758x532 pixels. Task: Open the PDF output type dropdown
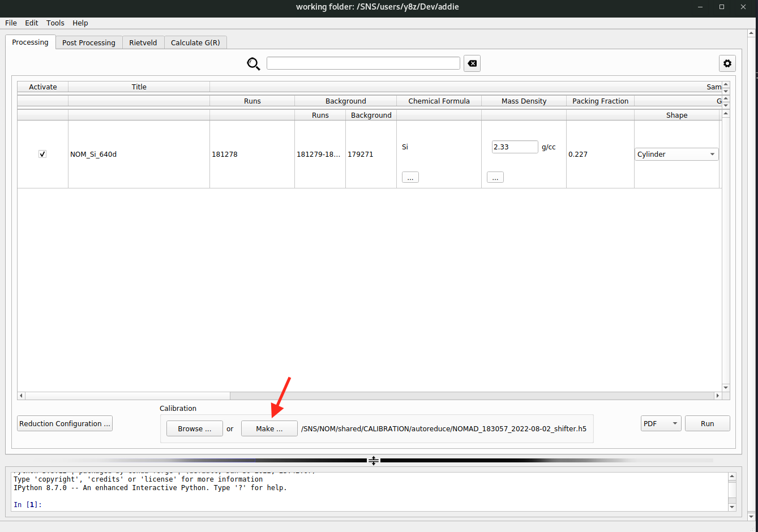pyautogui.click(x=661, y=423)
